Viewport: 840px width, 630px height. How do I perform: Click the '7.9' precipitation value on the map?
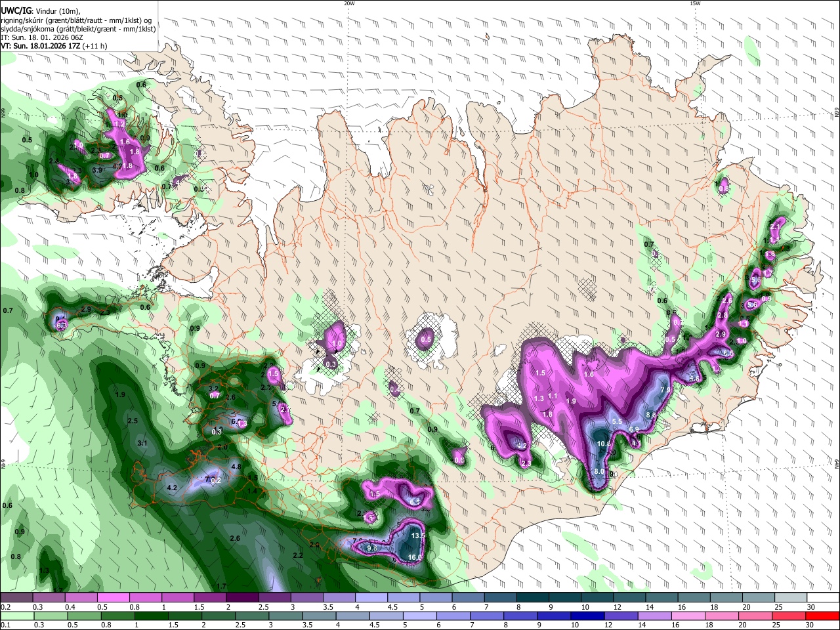(665, 390)
